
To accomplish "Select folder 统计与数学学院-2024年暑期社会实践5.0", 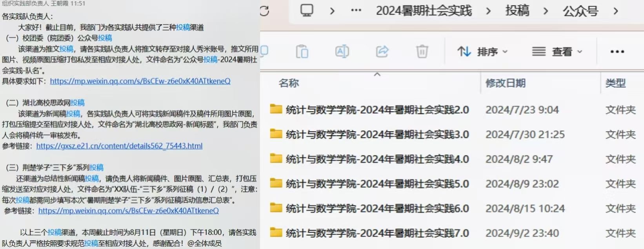I will point(377,184).
